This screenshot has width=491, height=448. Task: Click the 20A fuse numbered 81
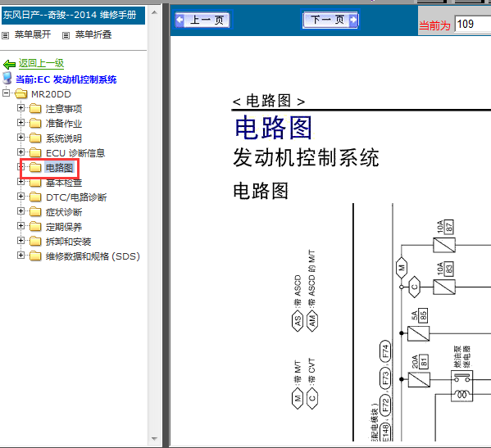[x=419, y=379]
